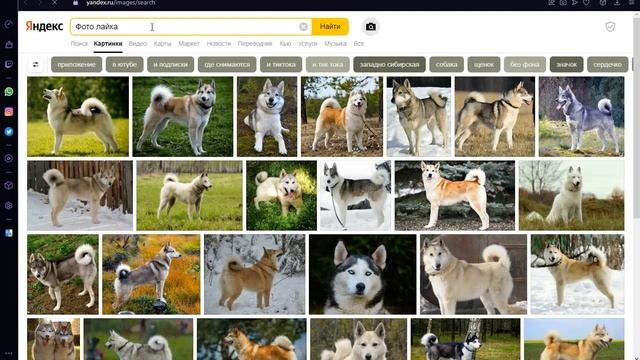Open the Переводчик tab
The width and height of the screenshot is (640, 360).
pyautogui.click(x=255, y=43)
